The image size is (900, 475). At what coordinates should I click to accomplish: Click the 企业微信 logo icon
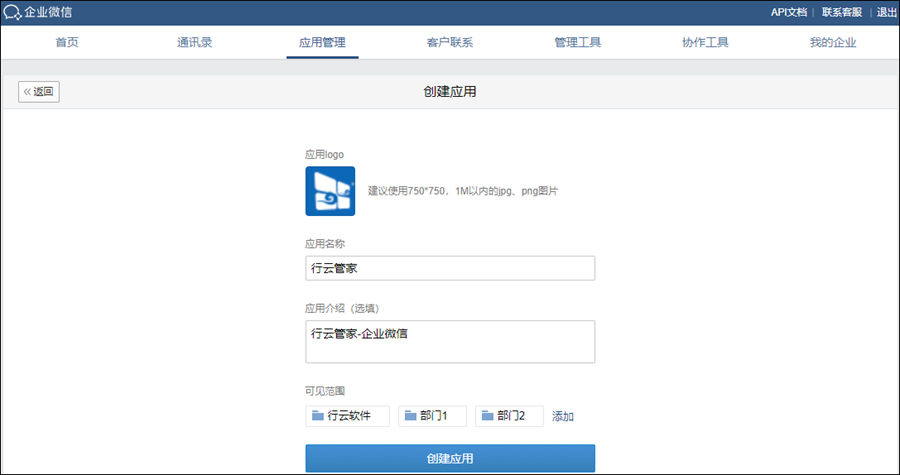click(12, 13)
